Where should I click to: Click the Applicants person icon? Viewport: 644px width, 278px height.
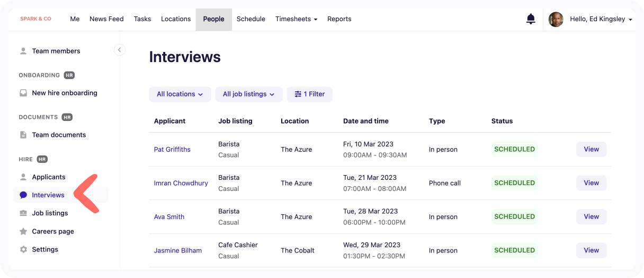click(23, 177)
